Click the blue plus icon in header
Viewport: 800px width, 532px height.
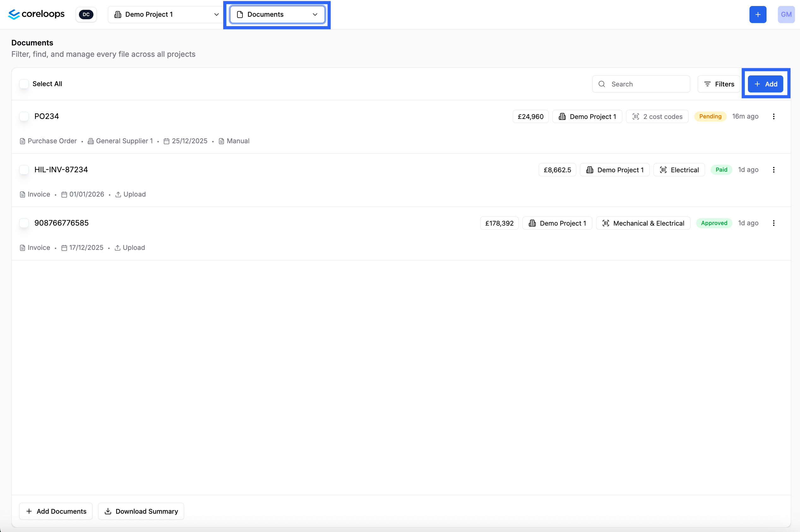[x=758, y=14]
